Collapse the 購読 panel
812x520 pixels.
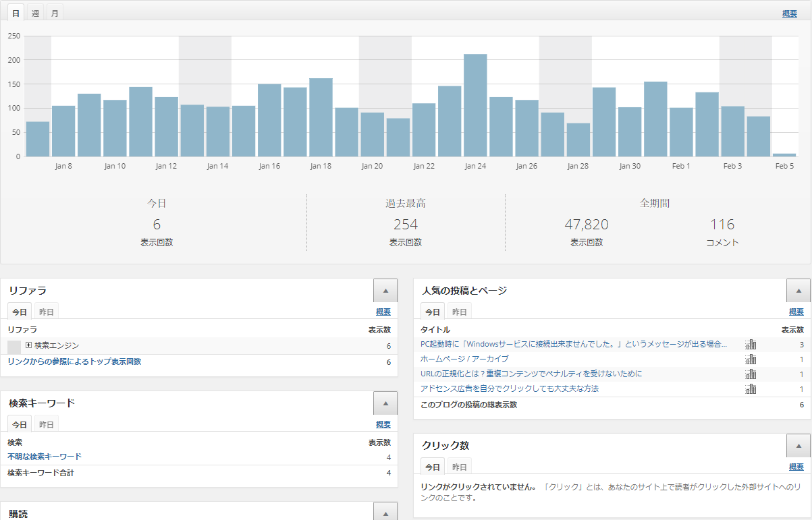pyautogui.click(x=385, y=512)
